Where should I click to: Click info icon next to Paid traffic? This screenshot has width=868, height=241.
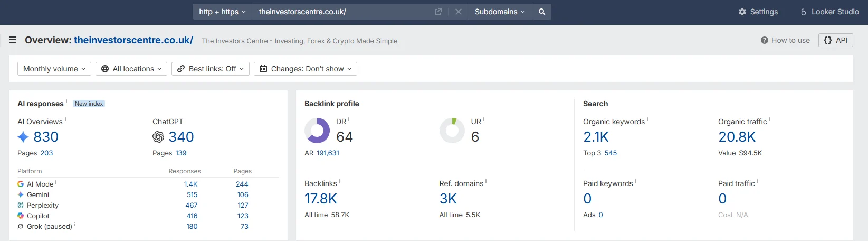click(758, 181)
